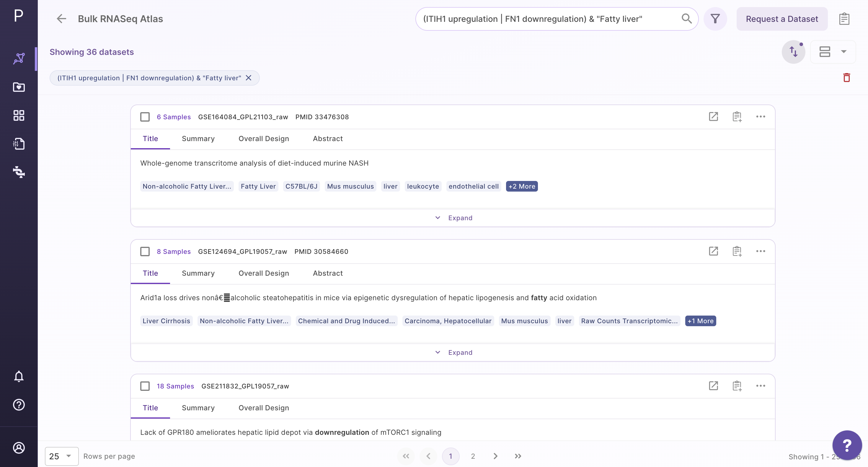Open the user profile icon in sidebar
Screen dimensions: 868x467
19,448
